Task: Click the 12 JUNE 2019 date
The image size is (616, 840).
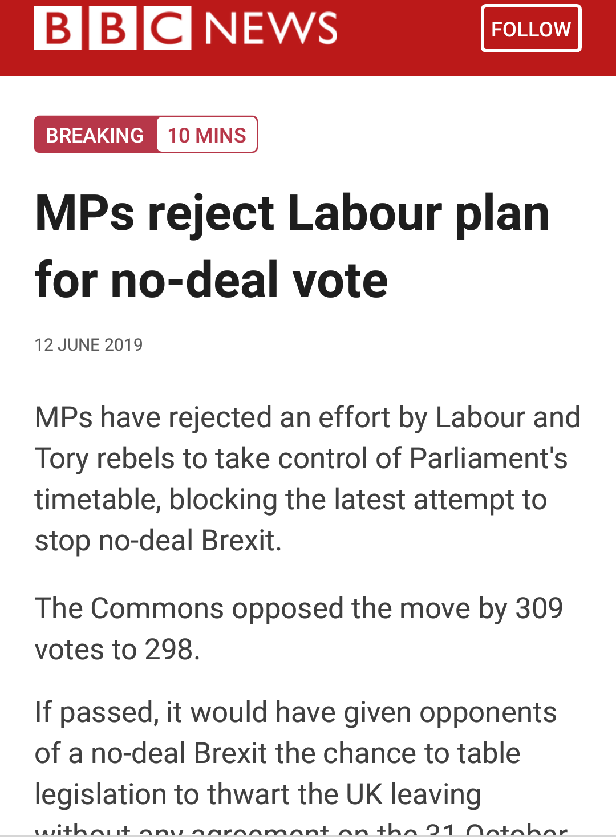Action: (88, 344)
